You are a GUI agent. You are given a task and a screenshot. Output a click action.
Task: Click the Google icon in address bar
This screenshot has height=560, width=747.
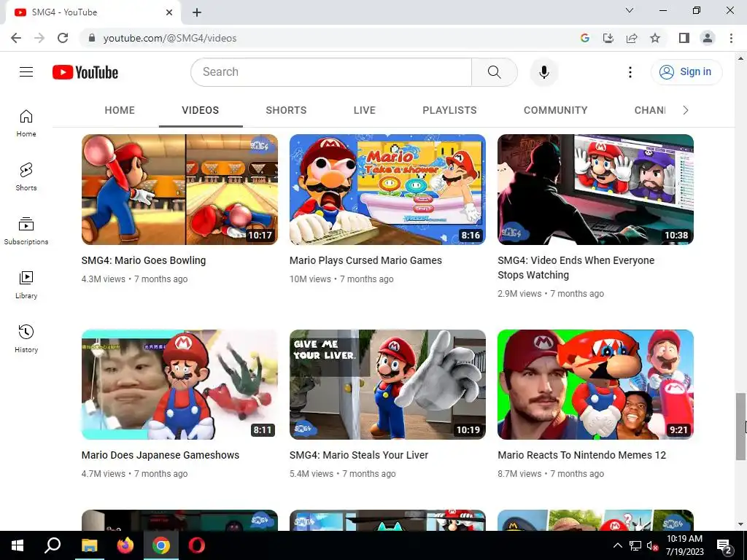[x=584, y=38]
